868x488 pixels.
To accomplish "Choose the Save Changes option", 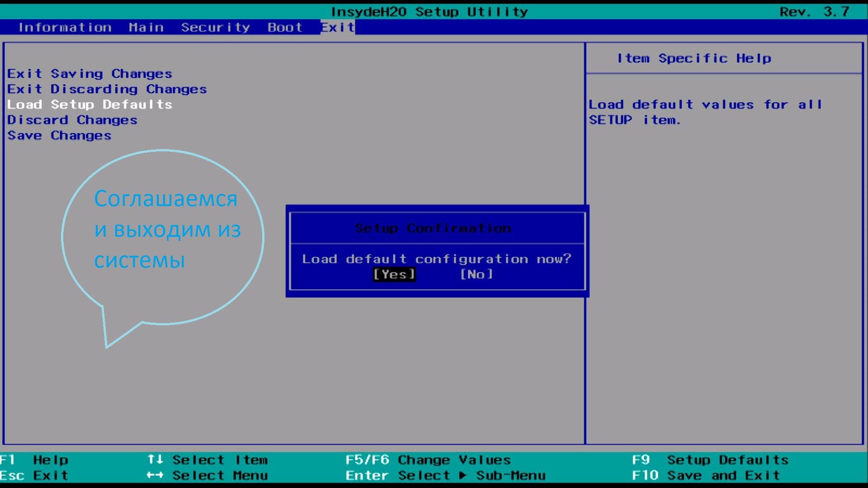I will tap(59, 136).
